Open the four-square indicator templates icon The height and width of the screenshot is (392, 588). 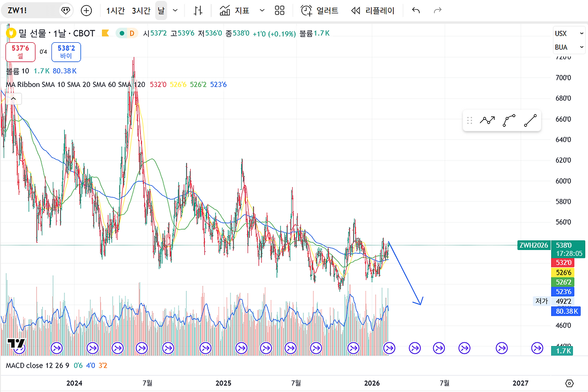[x=279, y=11]
